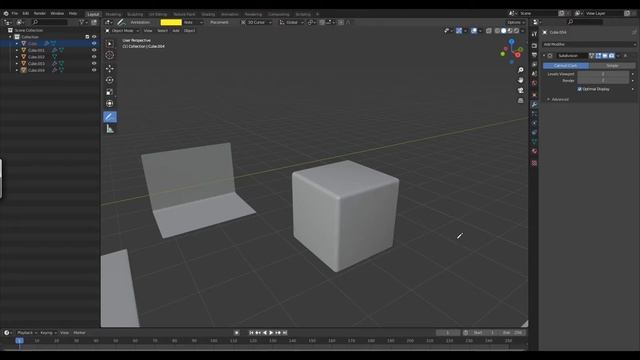
Task: Open the Keying dropdown in timeline
Action: point(48,333)
